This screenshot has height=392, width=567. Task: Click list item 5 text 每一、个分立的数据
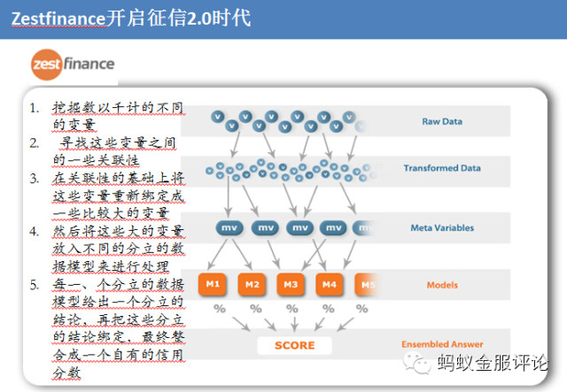point(118,284)
